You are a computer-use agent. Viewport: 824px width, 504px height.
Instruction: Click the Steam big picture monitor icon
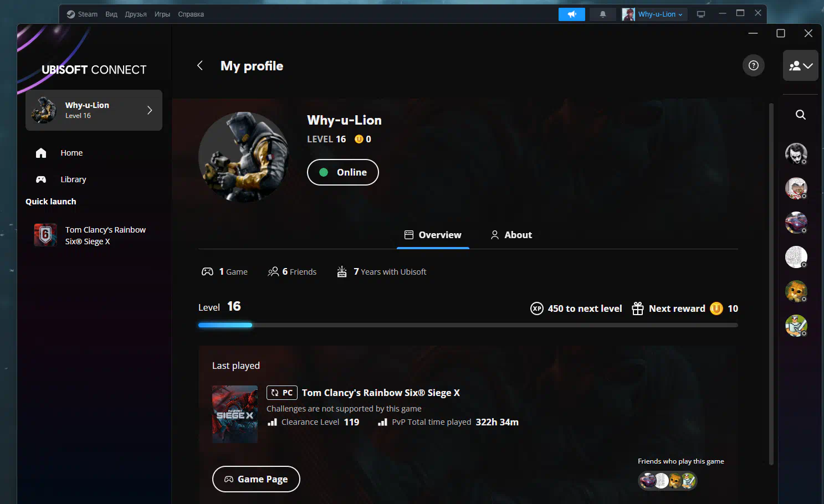point(700,14)
